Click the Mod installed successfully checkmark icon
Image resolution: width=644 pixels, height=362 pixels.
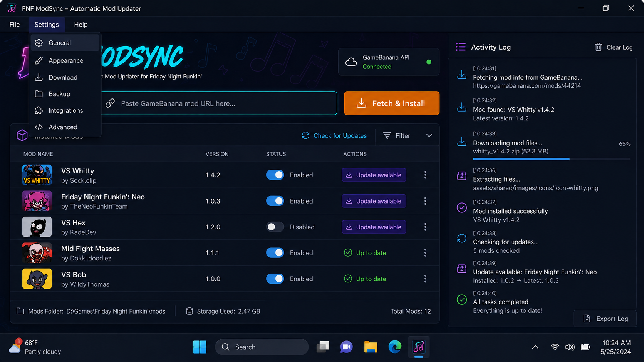pos(461,208)
